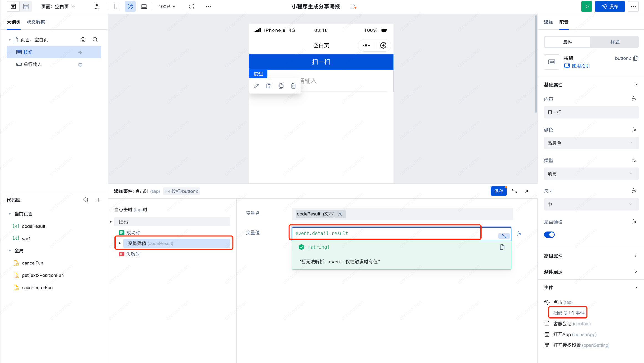This screenshot has height=363, width=644.
Task: Click search icon in outline tree header
Action: pyautogui.click(x=95, y=40)
